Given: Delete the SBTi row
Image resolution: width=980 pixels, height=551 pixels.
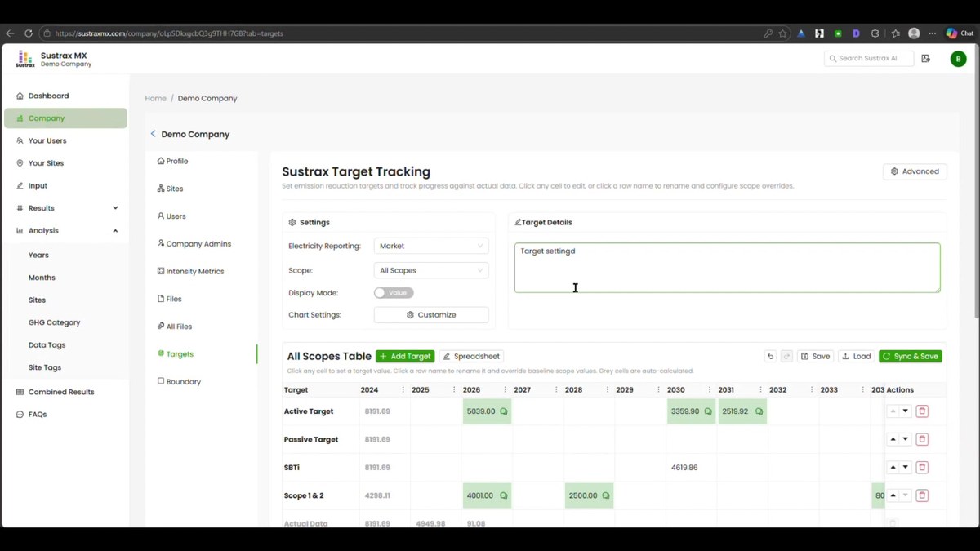Looking at the screenshot, I should (922, 468).
